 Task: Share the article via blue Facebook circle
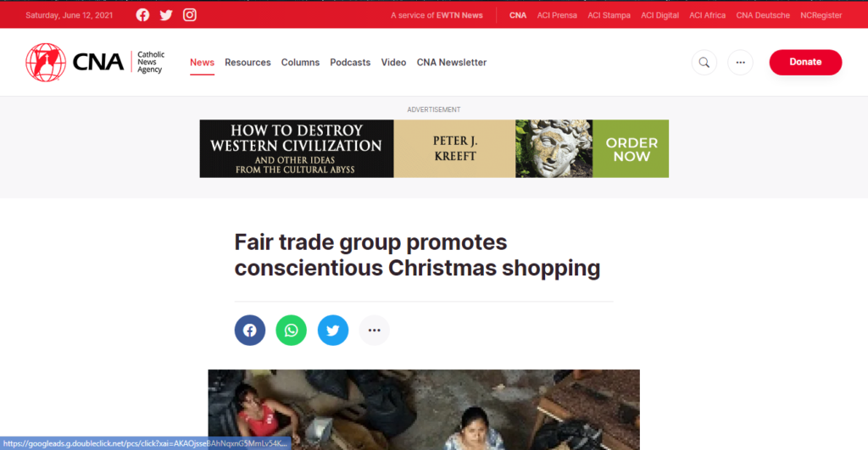click(x=250, y=331)
